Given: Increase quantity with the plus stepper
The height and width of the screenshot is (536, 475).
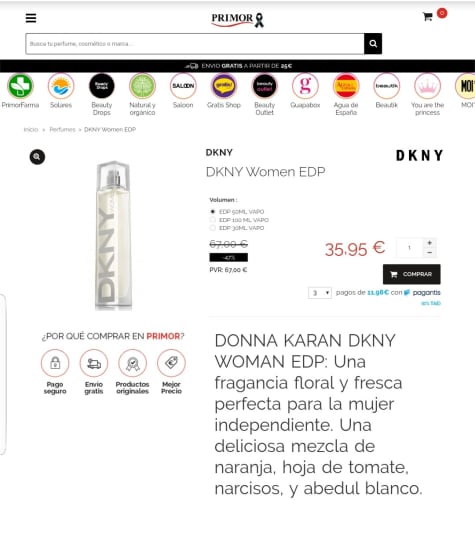Looking at the screenshot, I should click(x=430, y=243).
